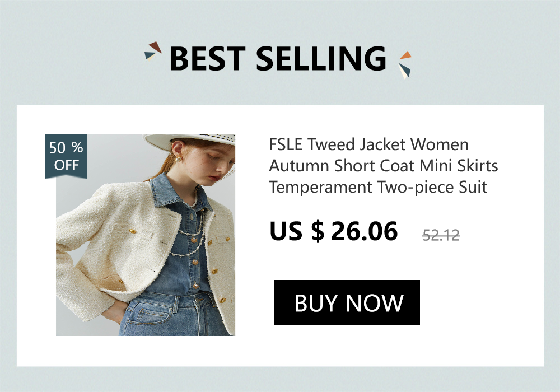Click the brown triangle in the left decoration
Viewport: 560px width, 392px height.
(x=156, y=46)
